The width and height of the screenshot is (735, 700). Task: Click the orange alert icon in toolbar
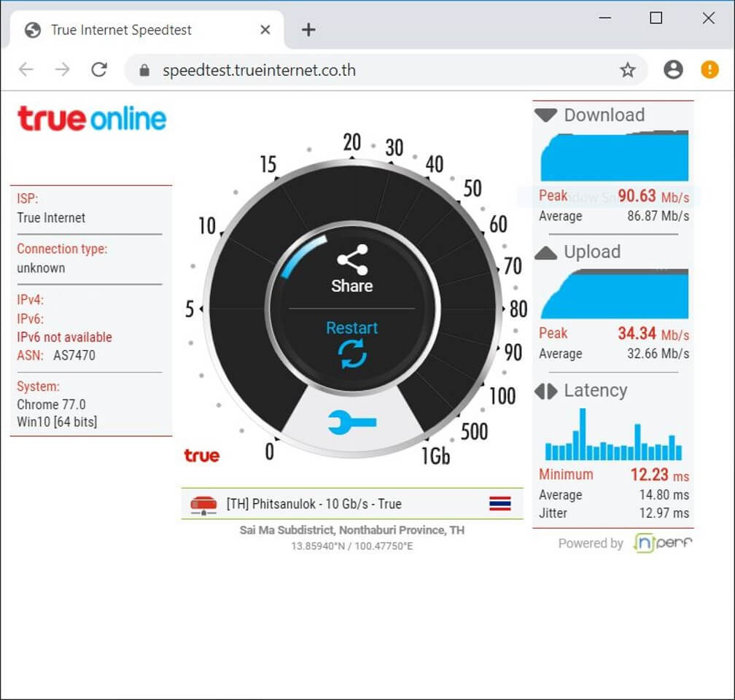click(x=709, y=70)
